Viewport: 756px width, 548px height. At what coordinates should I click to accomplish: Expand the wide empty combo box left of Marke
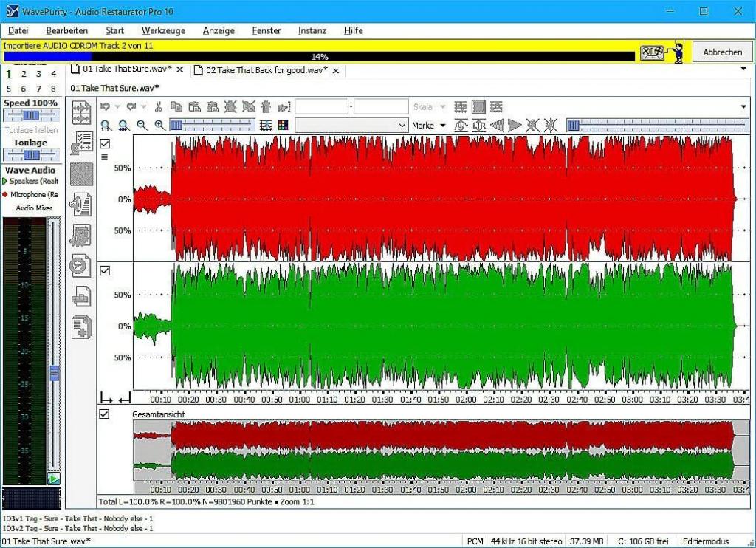[402, 126]
